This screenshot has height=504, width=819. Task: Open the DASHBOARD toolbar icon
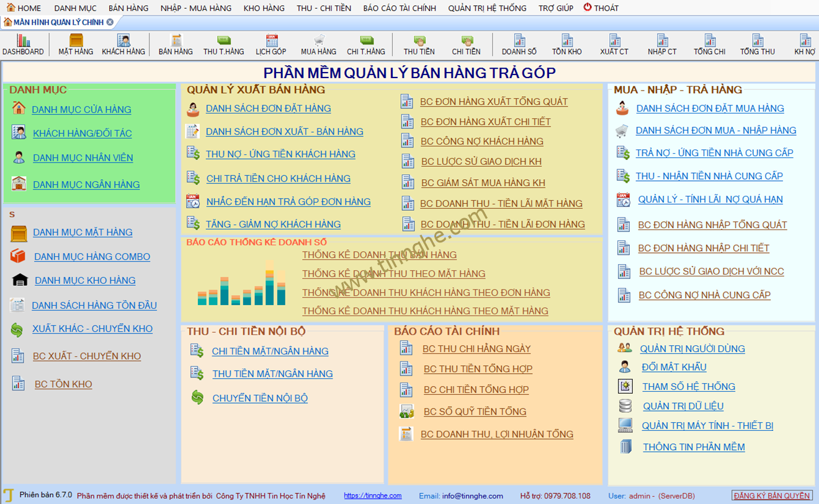23,45
